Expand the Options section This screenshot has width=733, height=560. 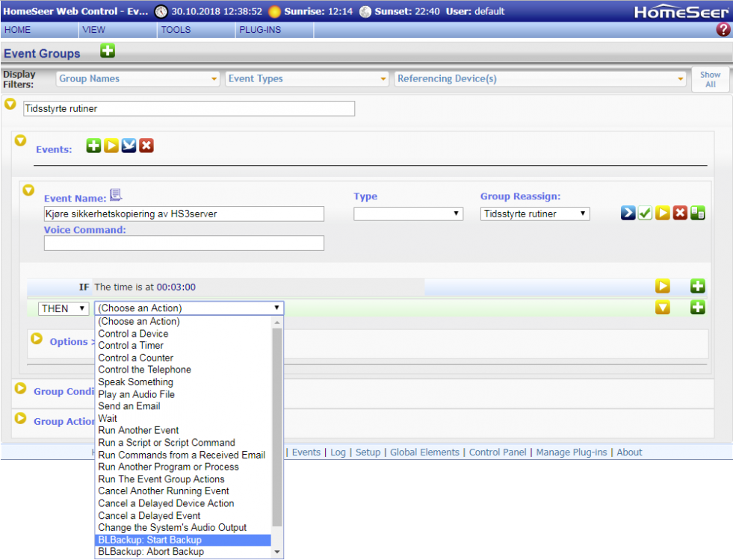(x=37, y=339)
